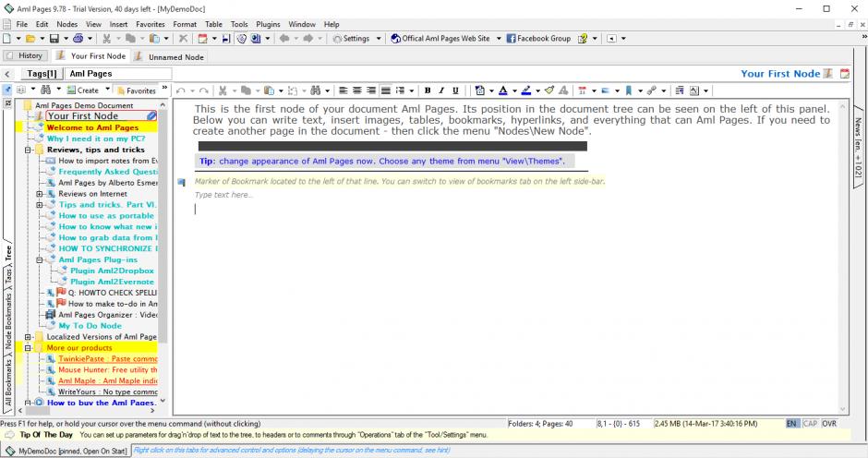Click the calendar icon in main toolbar
This screenshot has height=458, width=868.
coord(202,38)
